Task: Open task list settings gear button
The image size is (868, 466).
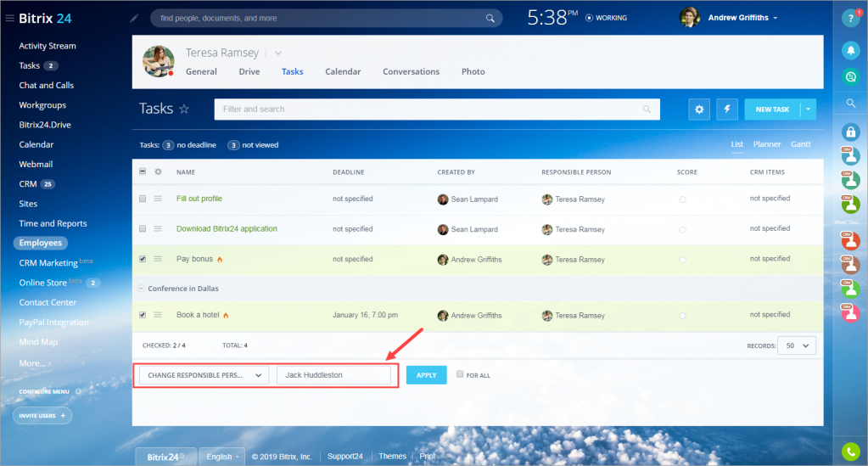Action: (x=699, y=109)
